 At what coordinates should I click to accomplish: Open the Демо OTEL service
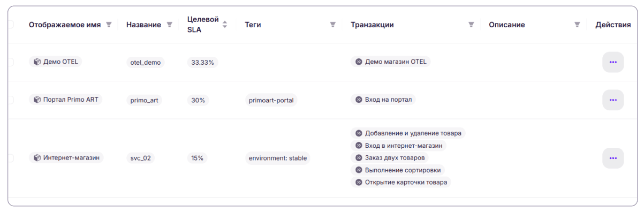pyautogui.click(x=55, y=62)
